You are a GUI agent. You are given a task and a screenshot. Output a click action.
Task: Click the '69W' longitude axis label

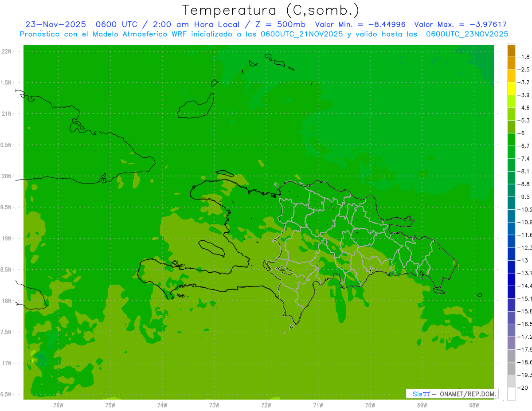click(422, 405)
